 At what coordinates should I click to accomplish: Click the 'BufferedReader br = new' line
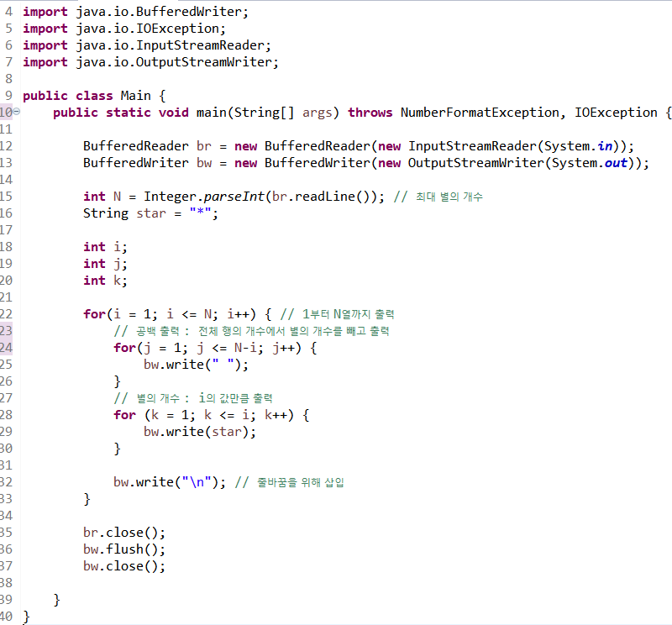click(359, 146)
